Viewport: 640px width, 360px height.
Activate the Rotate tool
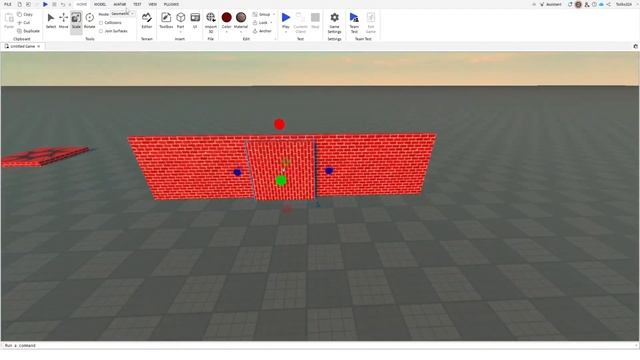pos(89,20)
